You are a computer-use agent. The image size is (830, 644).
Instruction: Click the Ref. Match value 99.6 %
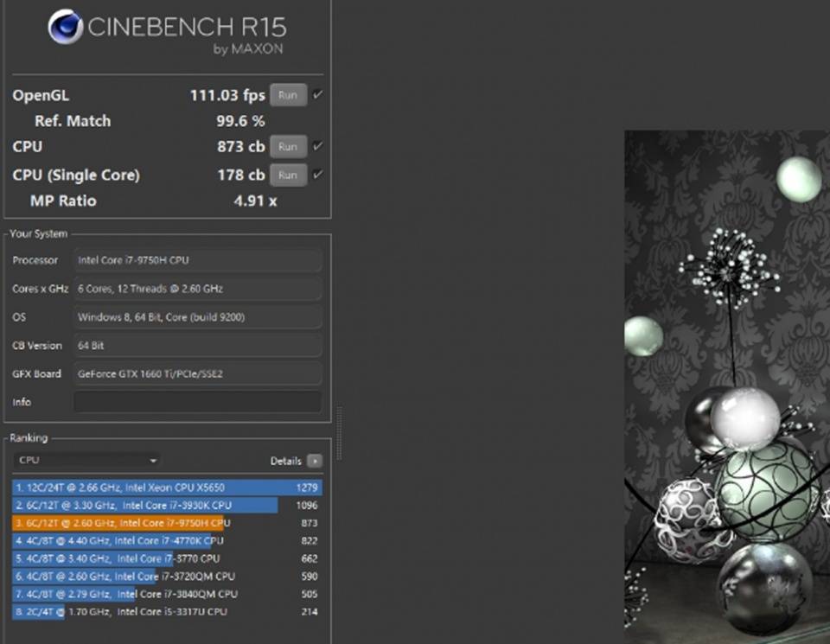240,121
